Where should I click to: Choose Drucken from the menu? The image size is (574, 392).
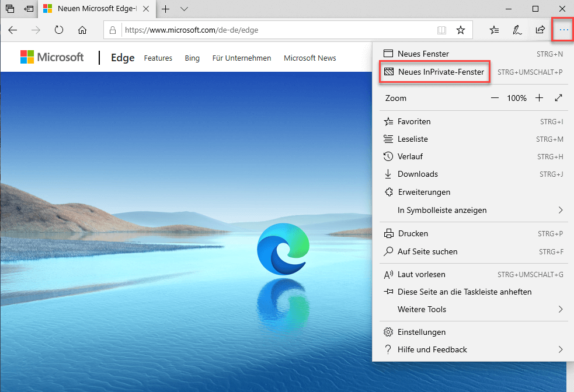[473, 233]
